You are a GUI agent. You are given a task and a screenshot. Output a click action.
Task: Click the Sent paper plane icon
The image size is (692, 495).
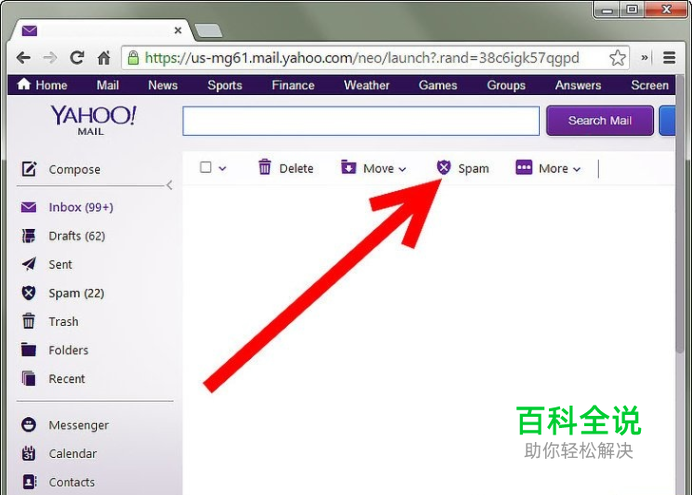(x=29, y=264)
